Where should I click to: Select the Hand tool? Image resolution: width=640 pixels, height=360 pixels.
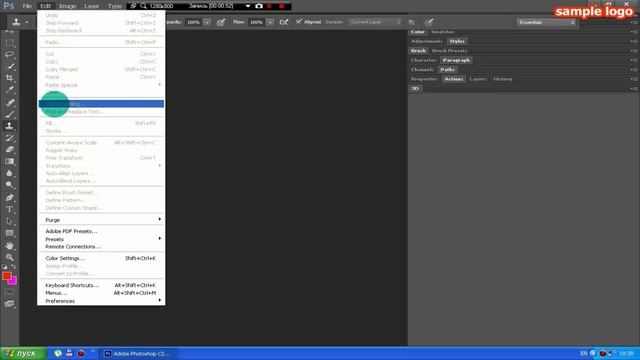pyautogui.click(x=9, y=246)
